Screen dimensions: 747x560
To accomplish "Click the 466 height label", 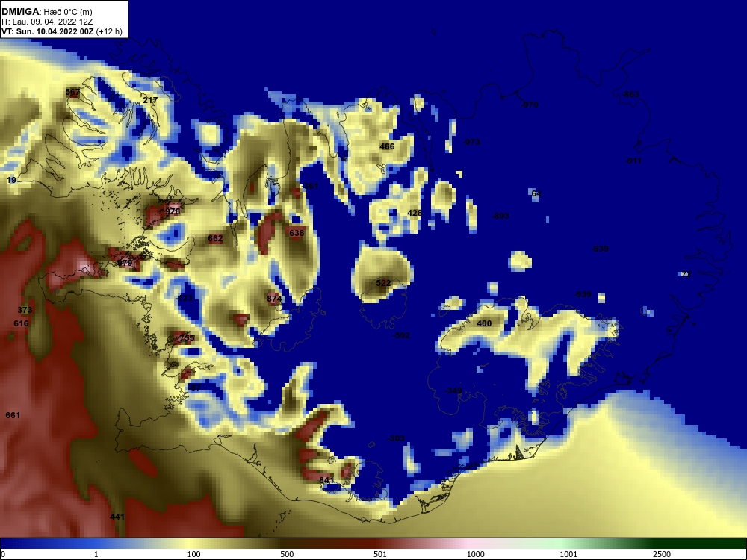I will click(x=387, y=146).
